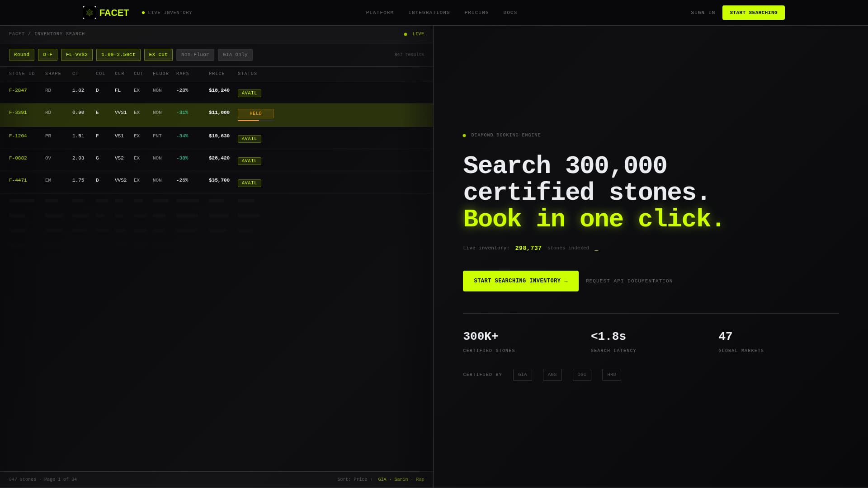Click the GIA certification badge
The image size is (868, 488).
pos(523,375)
